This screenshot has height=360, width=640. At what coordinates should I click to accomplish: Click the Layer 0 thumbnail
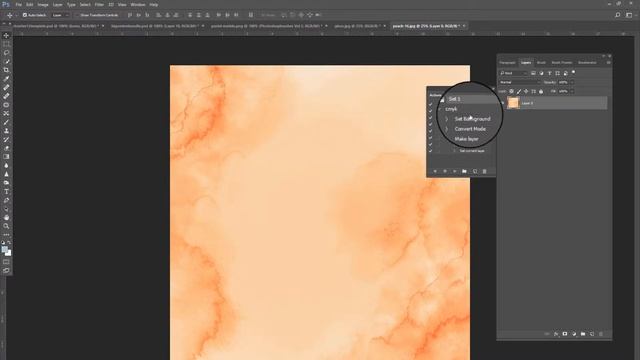513,103
